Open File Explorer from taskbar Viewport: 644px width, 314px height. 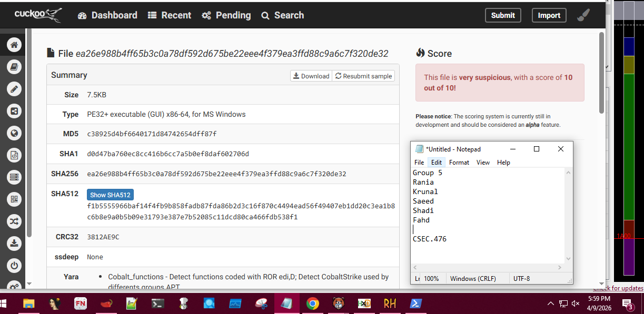coord(28,303)
